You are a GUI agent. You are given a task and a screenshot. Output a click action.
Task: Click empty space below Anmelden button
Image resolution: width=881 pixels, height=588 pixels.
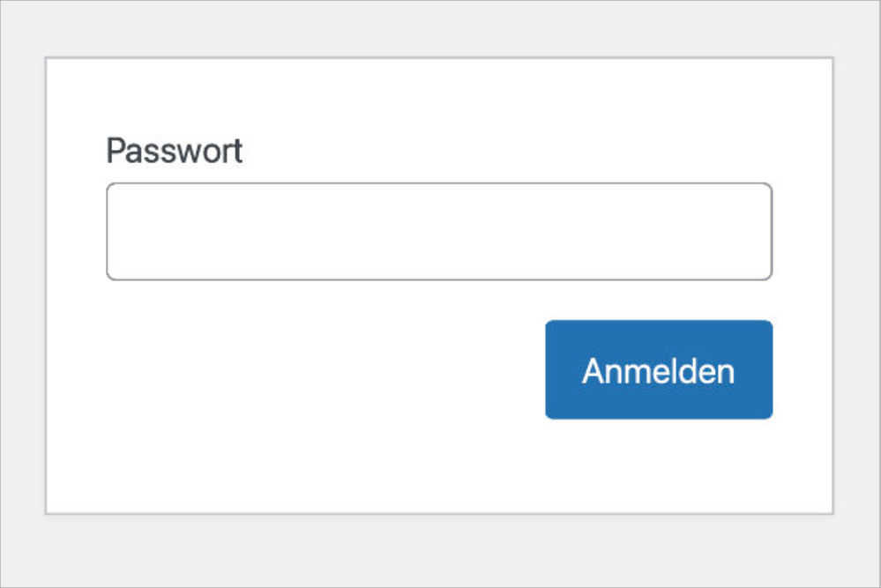(x=658, y=467)
